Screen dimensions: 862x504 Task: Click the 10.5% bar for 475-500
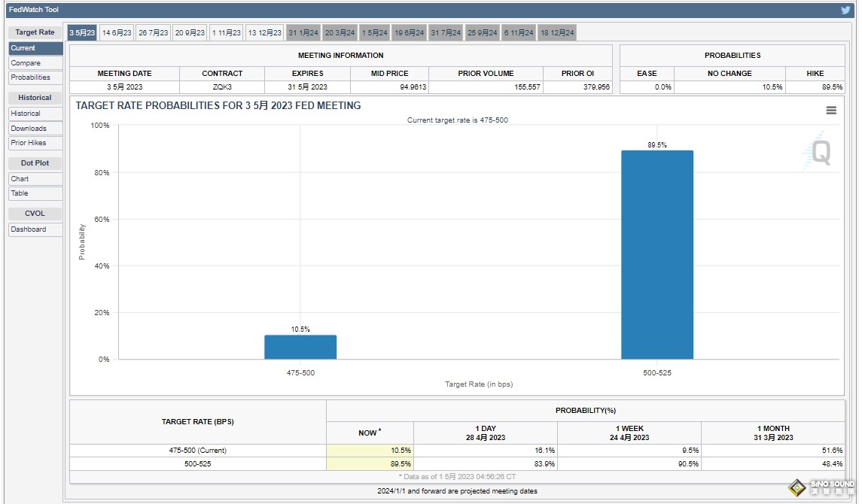click(x=300, y=348)
